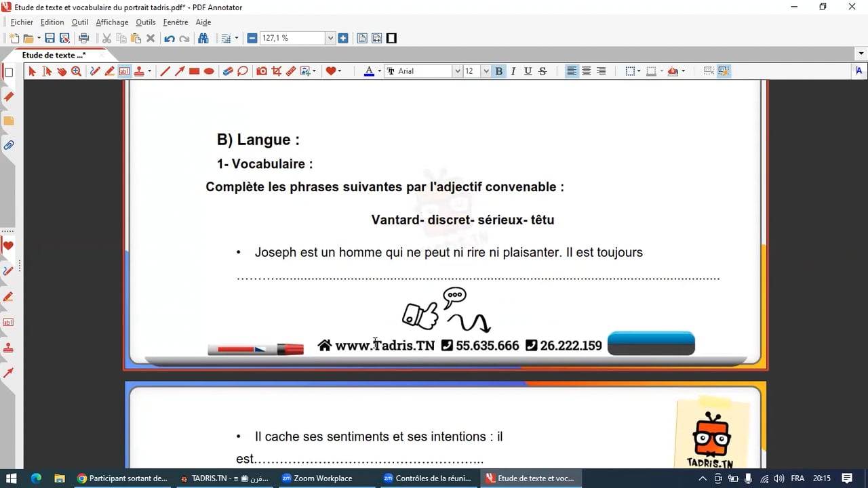The width and height of the screenshot is (868, 488).
Task: Toggle Bold formatting
Action: [499, 71]
